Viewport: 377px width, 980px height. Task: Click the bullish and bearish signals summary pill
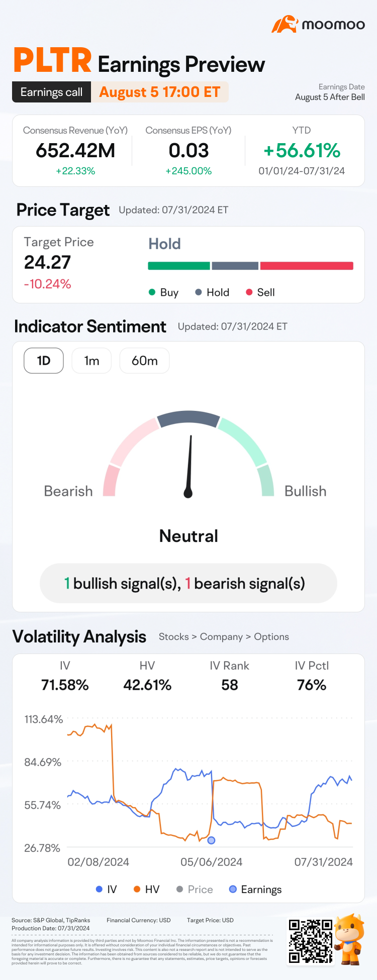[x=188, y=583]
